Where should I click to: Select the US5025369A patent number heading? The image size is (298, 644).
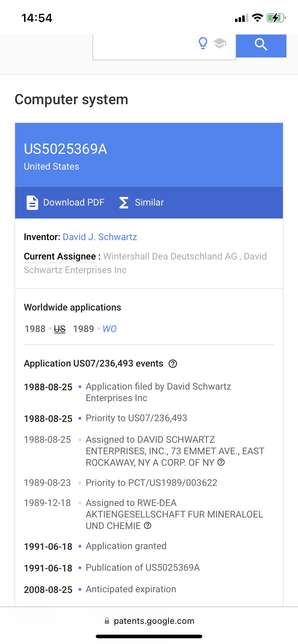(66, 149)
